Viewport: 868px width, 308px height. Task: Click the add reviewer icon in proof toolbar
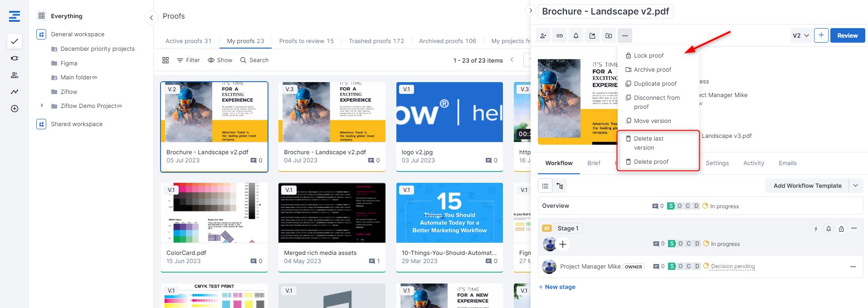tap(543, 36)
